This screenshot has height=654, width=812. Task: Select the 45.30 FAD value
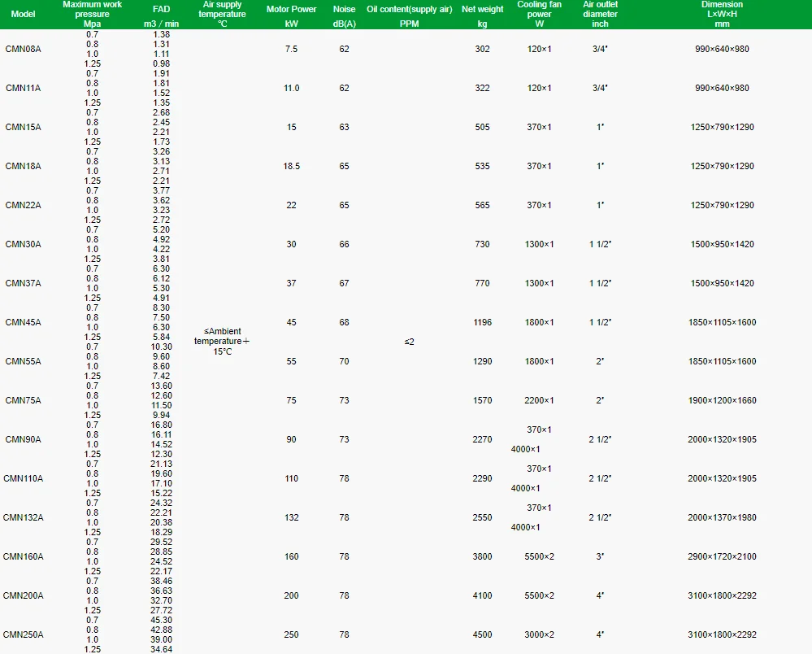[161, 620]
